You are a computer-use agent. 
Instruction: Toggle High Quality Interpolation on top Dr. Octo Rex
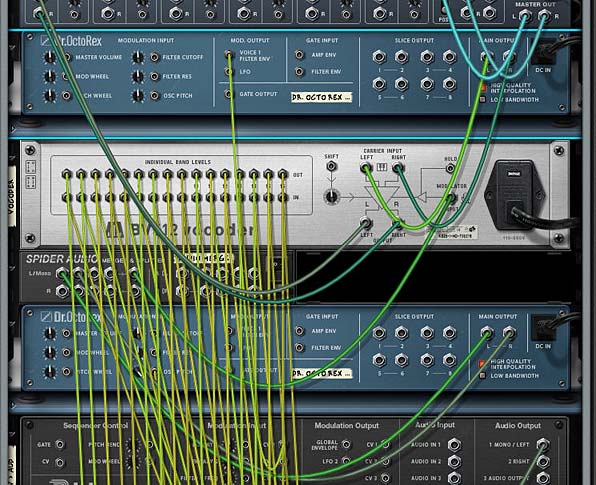pyautogui.click(x=483, y=88)
